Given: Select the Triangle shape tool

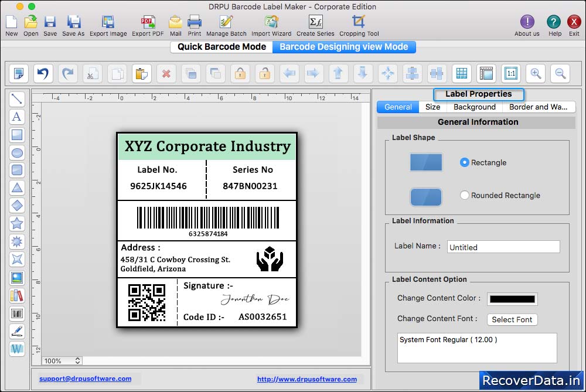Looking at the screenshot, I should (x=17, y=188).
